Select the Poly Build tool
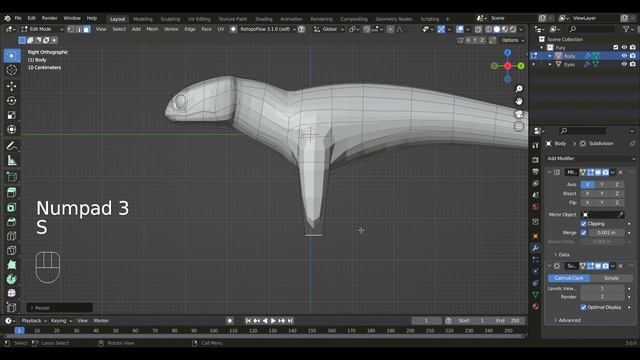Viewport: 640px width, 360px height. [12, 265]
